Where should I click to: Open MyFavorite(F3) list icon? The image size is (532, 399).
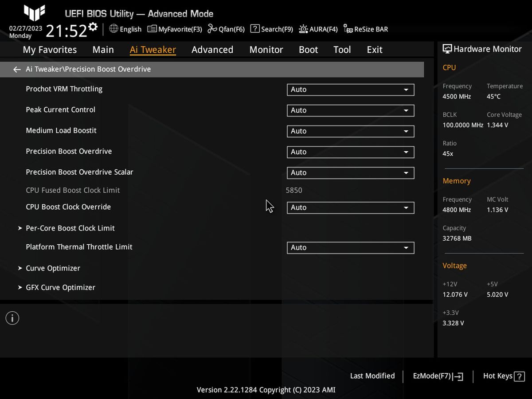(x=152, y=29)
